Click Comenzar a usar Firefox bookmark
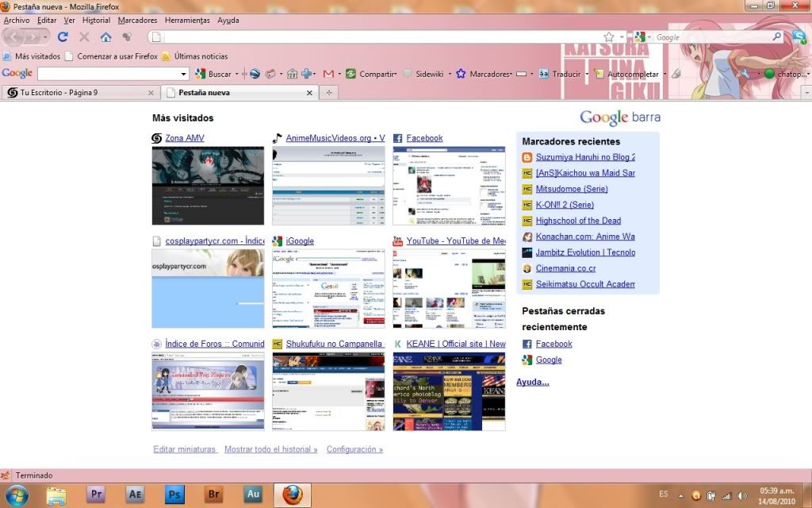 tap(111, 56)
